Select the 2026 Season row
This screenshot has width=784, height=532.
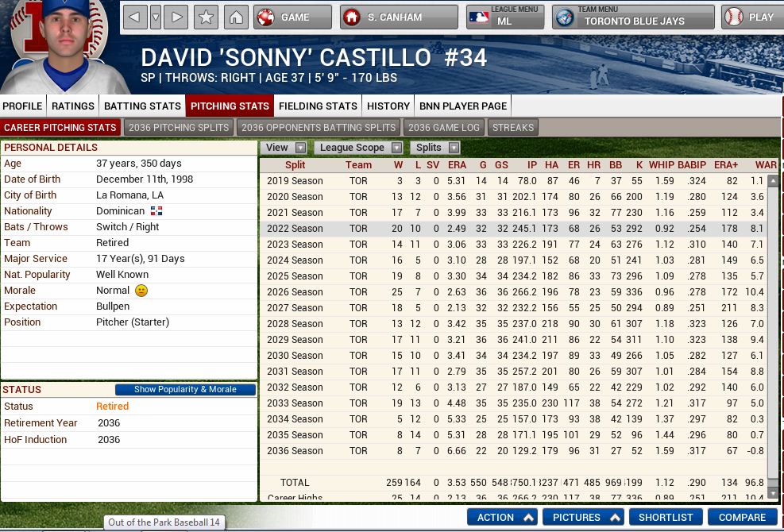point(513,292)
